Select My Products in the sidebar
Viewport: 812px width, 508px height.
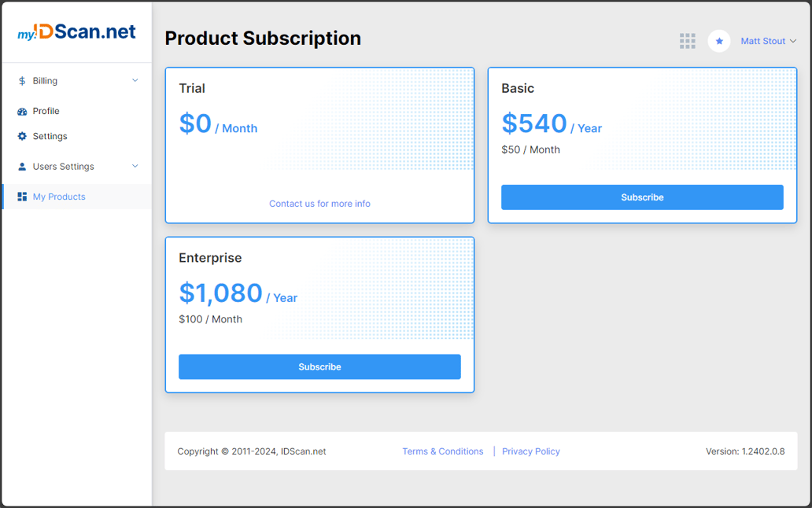click(x=61, y=197)
